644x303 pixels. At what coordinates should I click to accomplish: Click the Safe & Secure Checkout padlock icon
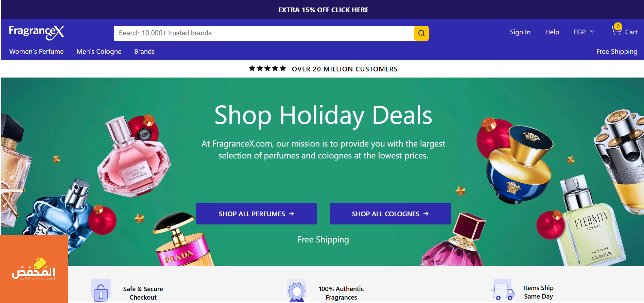pyautogui.click(x=101, y=291)
